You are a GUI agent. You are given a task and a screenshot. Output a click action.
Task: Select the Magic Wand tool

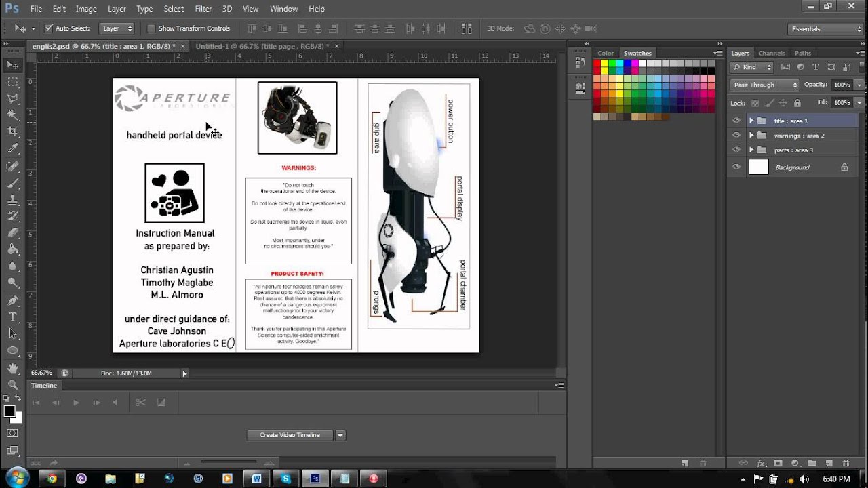(x=13, y=115)
